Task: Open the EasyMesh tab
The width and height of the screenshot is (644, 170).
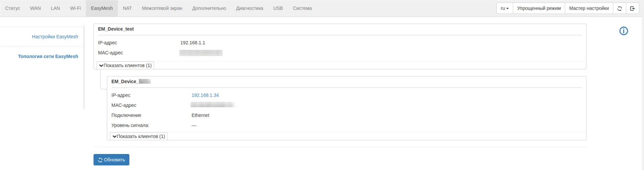Action: coord(102,8)
